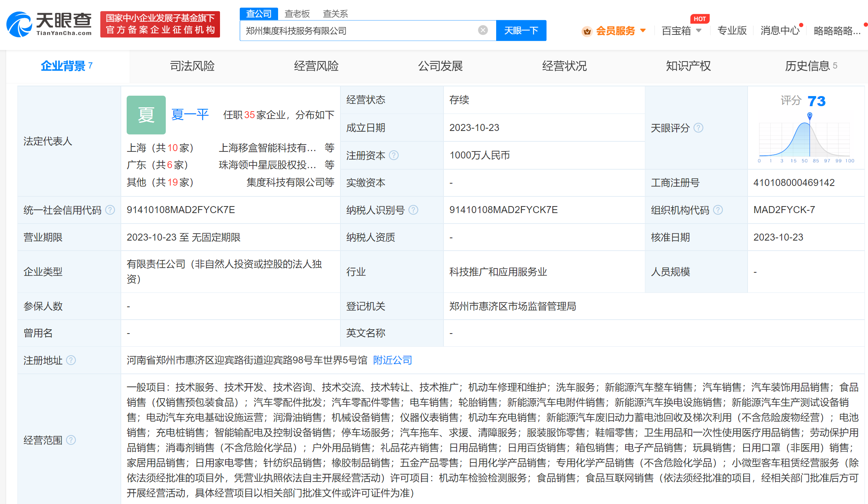Viewport: 868px width, 504px height.
Task: Open 珠海领中星辰股权投 company link
Action: [267, 165]
